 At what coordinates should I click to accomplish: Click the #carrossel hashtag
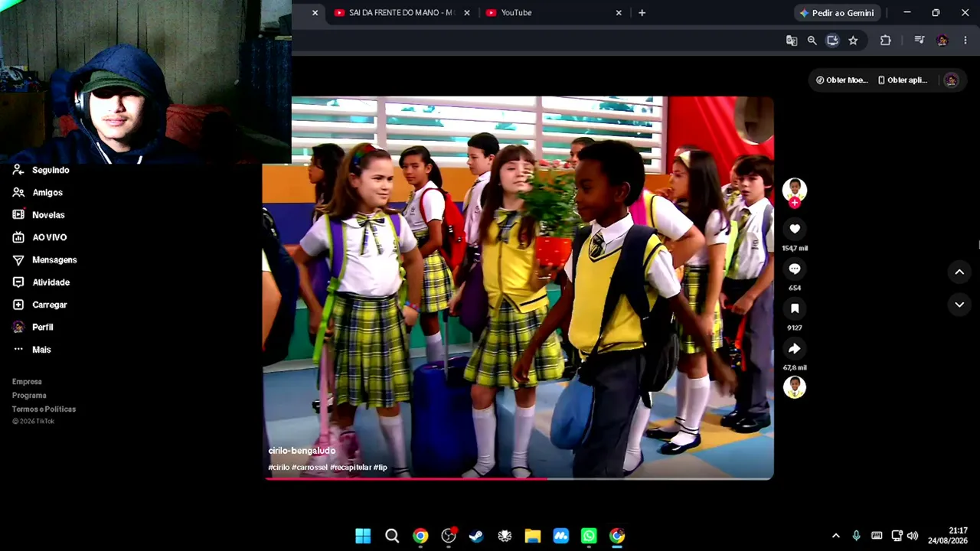(x=309, y=468)
